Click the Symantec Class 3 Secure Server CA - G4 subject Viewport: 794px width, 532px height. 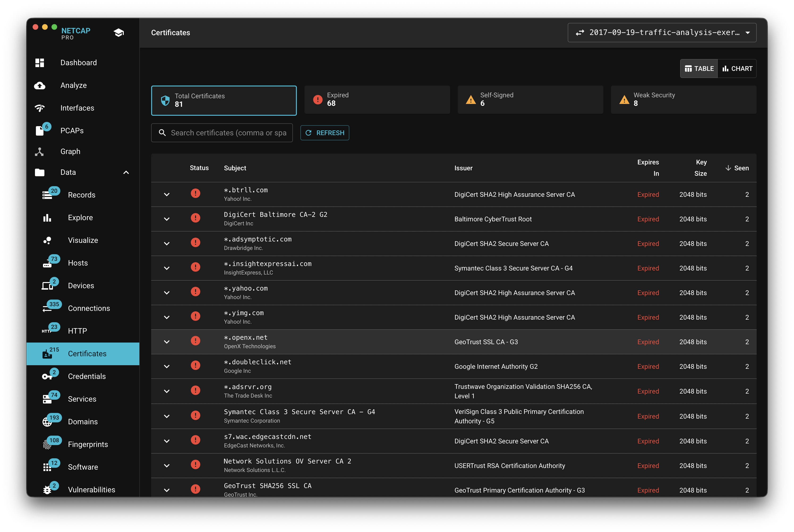(299, 412)
